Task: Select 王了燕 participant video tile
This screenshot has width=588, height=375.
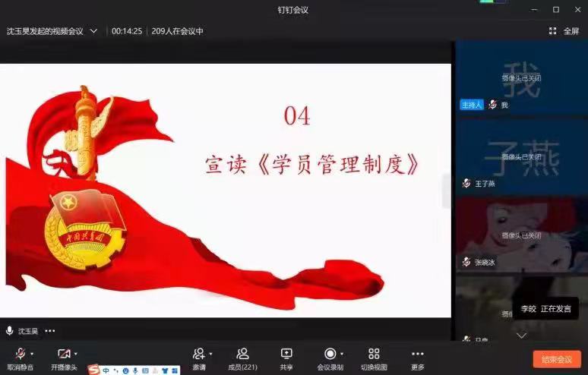Action: coord(521,156)
